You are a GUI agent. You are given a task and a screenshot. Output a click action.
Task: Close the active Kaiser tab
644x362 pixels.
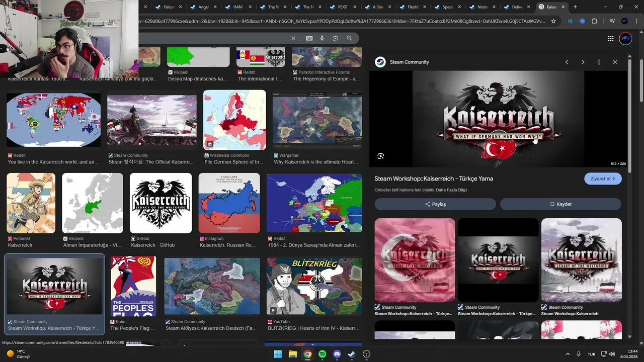click(563, 7)
